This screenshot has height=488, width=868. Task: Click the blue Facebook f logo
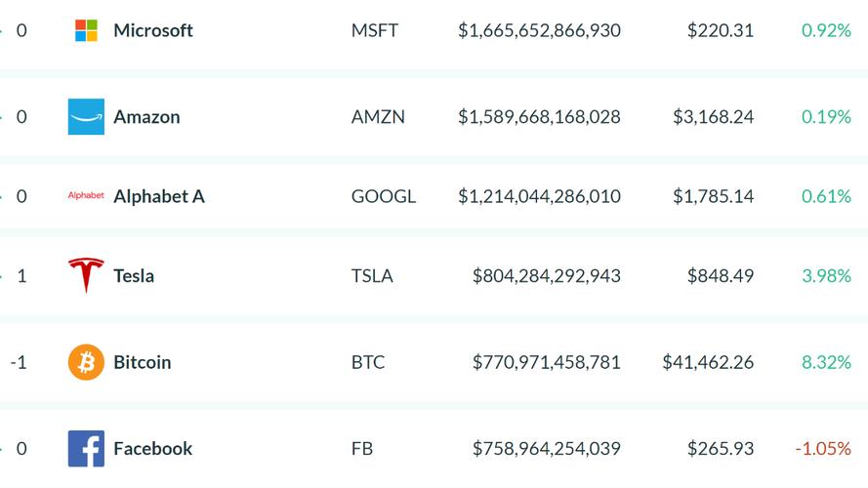86,449
